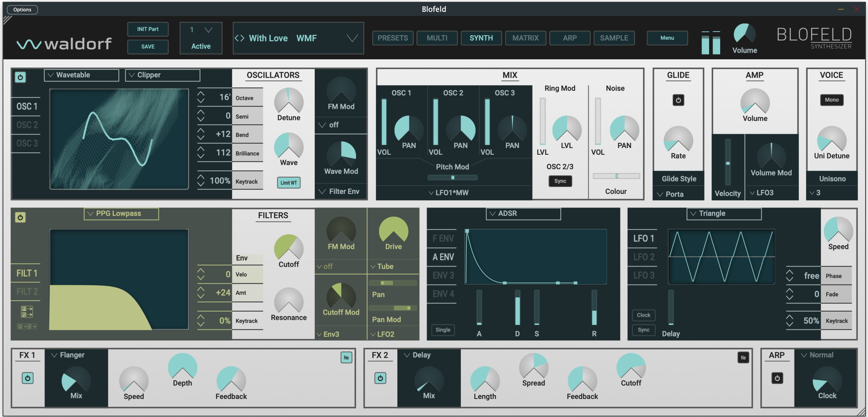This screenshot has width=868, height=417.
Task: Enable the Glide power button
Action: 678,100
